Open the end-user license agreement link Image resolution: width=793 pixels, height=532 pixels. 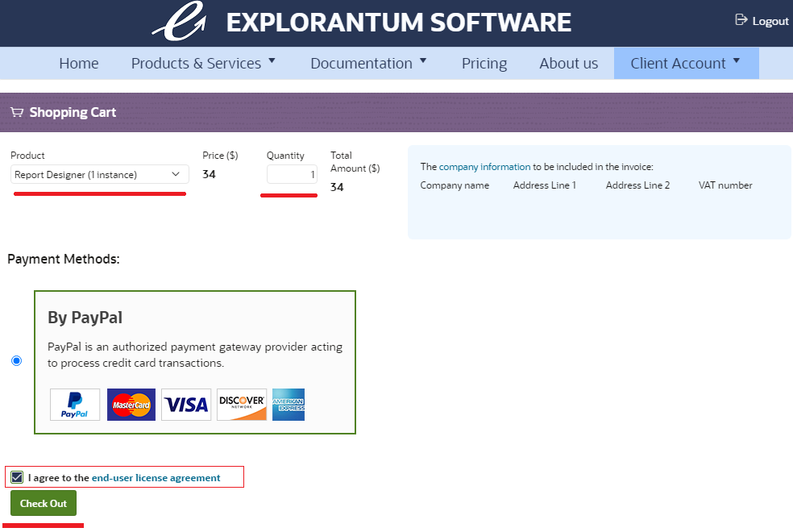[x=156, y=478]
